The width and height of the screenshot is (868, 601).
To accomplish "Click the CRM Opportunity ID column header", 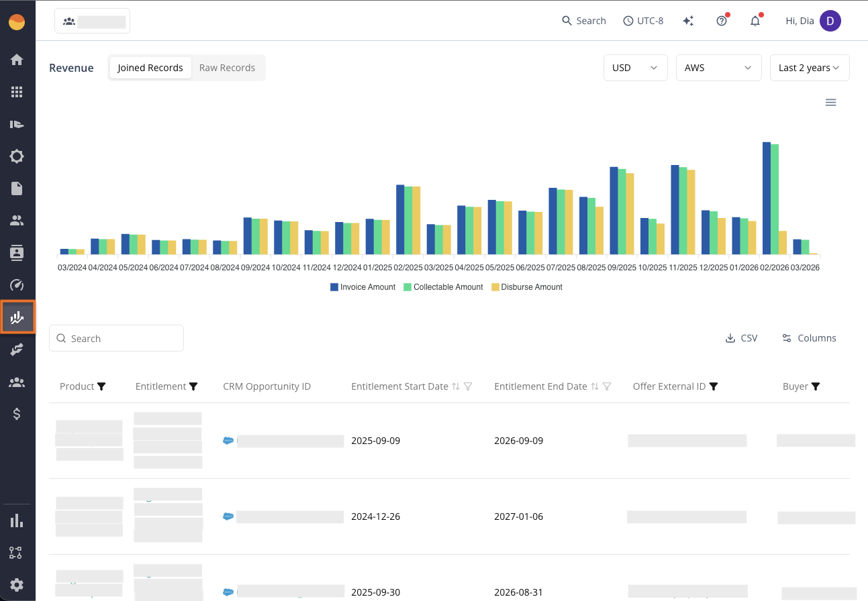I will (x=267, y=386).
